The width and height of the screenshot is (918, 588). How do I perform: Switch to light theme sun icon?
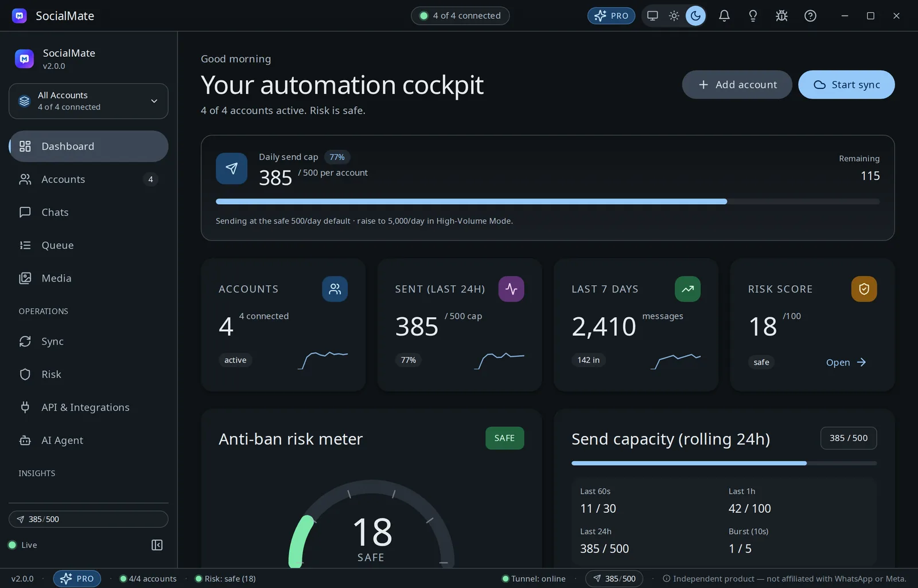[x=674, y=15]
